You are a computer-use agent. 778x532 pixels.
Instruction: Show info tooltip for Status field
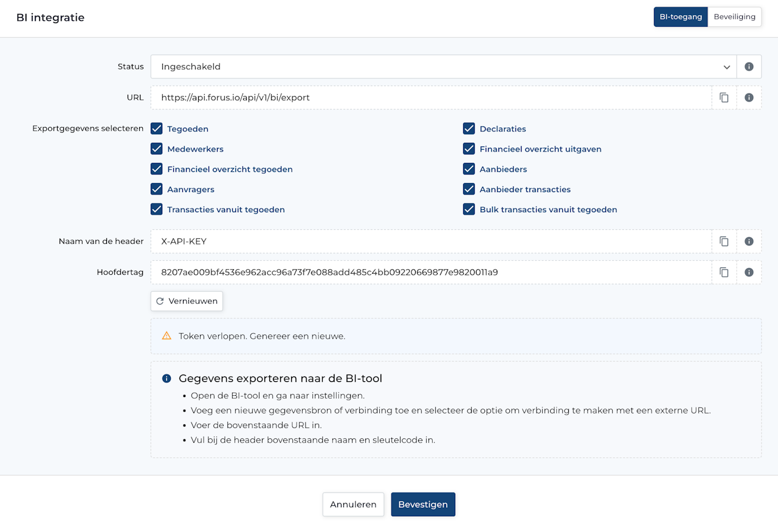click(749, 67)
